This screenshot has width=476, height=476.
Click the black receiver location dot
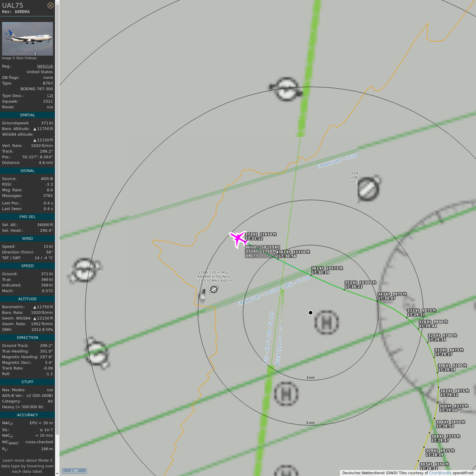point(310,313)
